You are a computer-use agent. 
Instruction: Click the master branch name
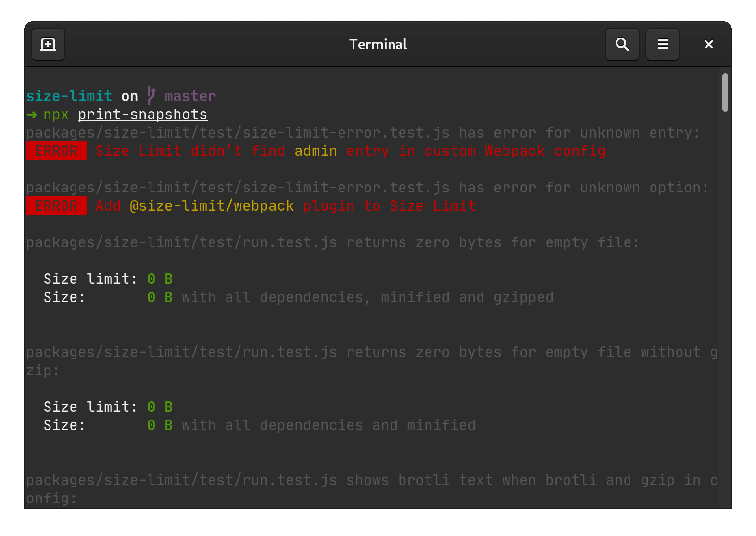click(190, 96)
